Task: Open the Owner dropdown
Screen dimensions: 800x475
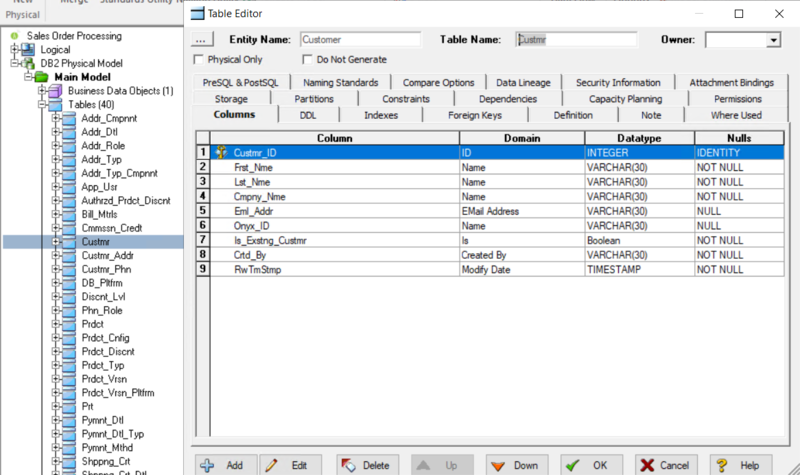Action: [773, 40]
